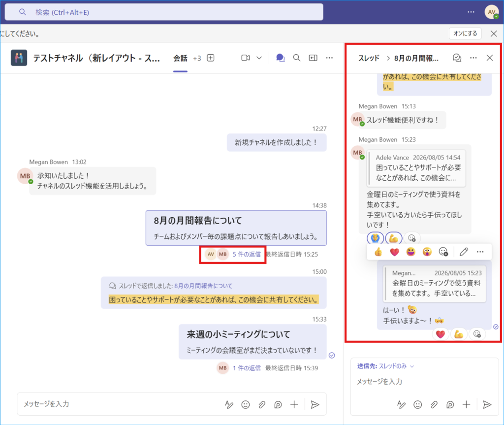
Task: Open emoji picker in channel compose box
Action: (x=246, y=405)
